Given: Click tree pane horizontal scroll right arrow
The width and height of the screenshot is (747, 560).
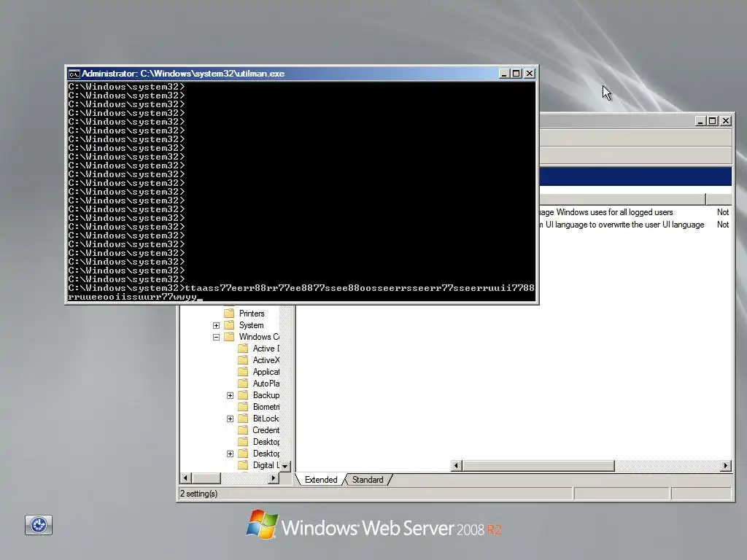Looking at the screenshot, I should pos(274,478).
